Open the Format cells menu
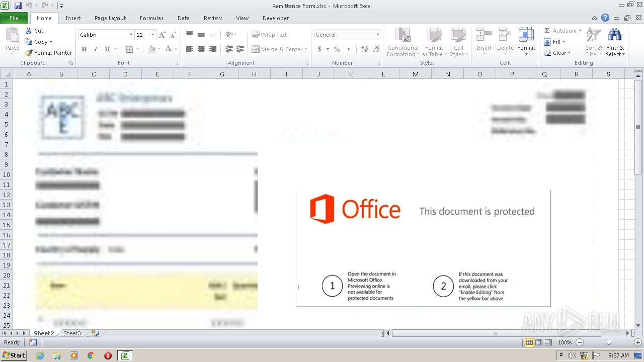This screenshot has height=362, width=644. click(x=526, y=42)
